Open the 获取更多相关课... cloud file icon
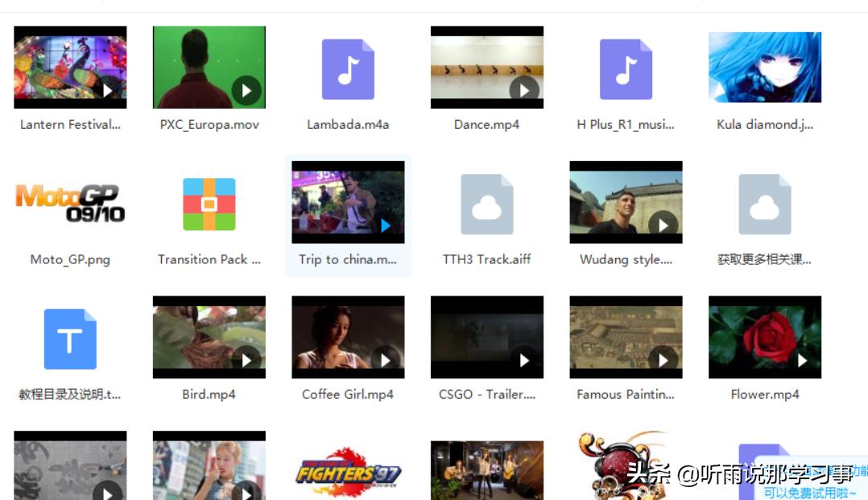 point(764,205)
